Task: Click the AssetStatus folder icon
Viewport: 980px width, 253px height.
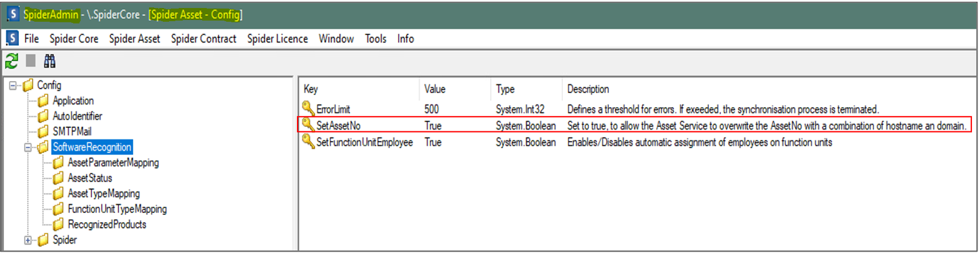Action: [59, 178]
